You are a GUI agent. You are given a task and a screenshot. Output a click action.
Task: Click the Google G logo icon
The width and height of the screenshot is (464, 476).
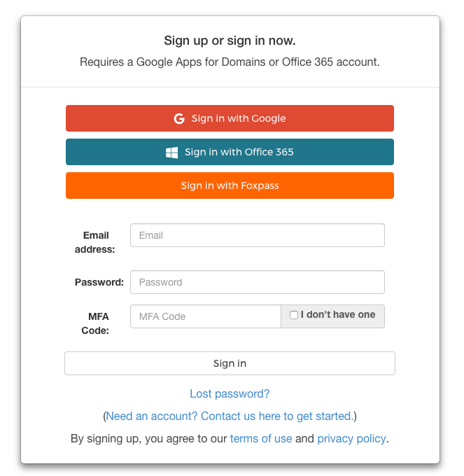(179, 118)
